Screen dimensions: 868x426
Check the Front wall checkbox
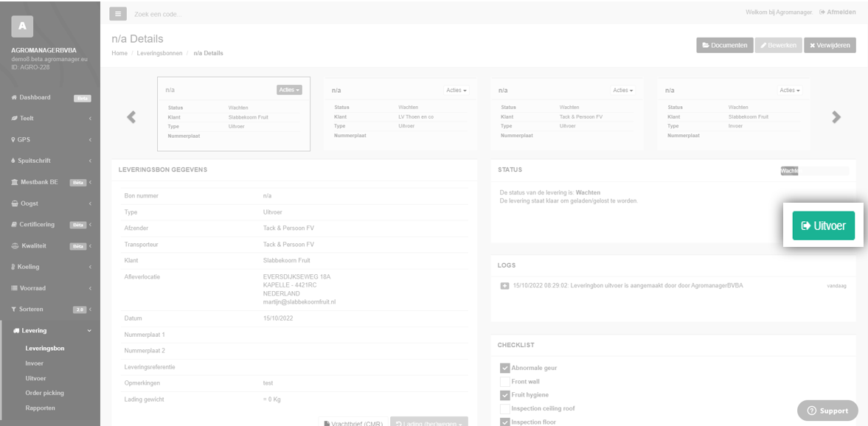tap(505, 382)
